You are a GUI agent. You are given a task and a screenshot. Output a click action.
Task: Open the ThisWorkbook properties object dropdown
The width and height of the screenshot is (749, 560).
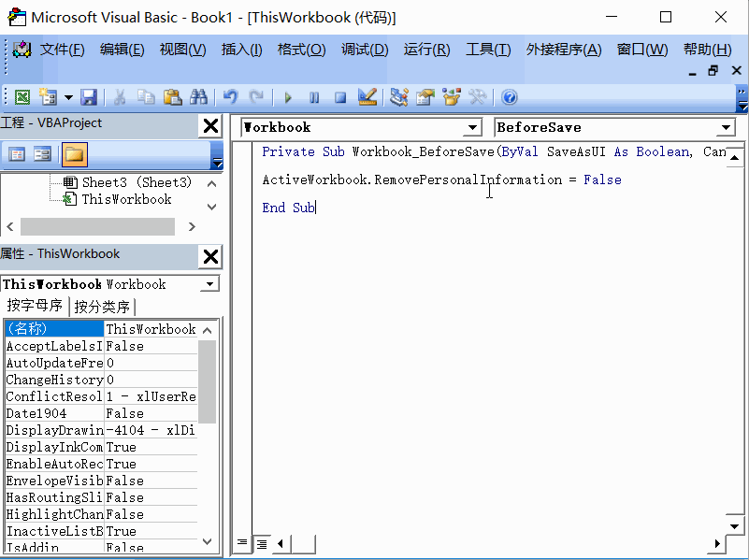tap(209, 284)
